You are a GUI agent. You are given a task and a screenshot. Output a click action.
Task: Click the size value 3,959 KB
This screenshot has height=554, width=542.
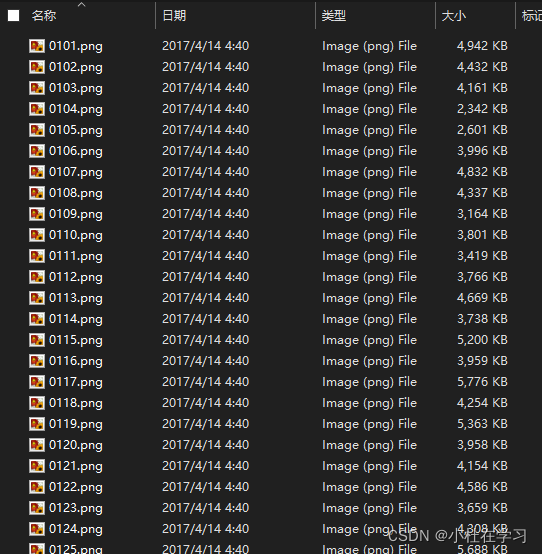click(482, 361)
